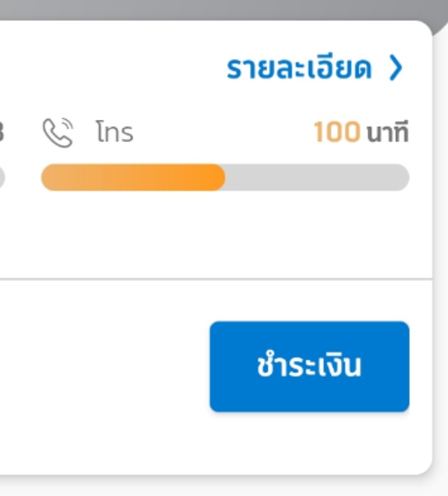Click the empty white area below call bar
Viewport: 448px width, 496px height.
point(216,235)
